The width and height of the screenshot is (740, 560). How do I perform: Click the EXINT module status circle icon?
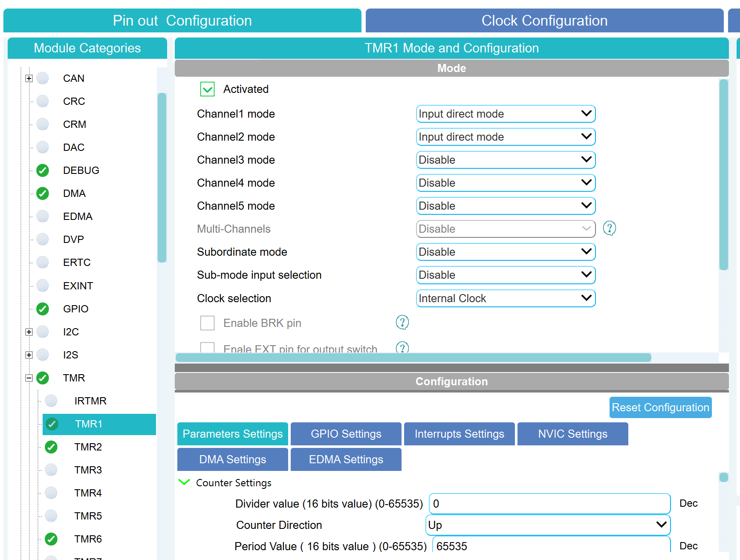[43, 285]
